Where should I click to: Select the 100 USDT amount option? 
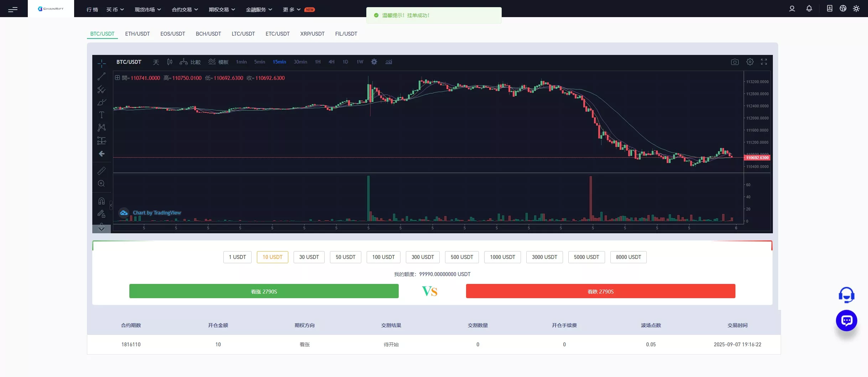383,257
